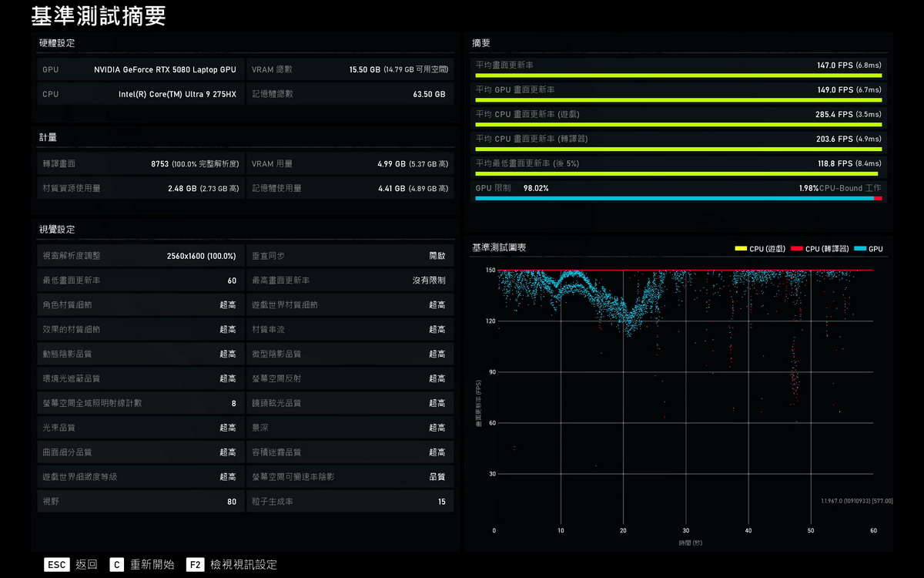Click the 基準測試圖表 heading
The height and width of the screenshot is (578, 924).
pos(499,248)
